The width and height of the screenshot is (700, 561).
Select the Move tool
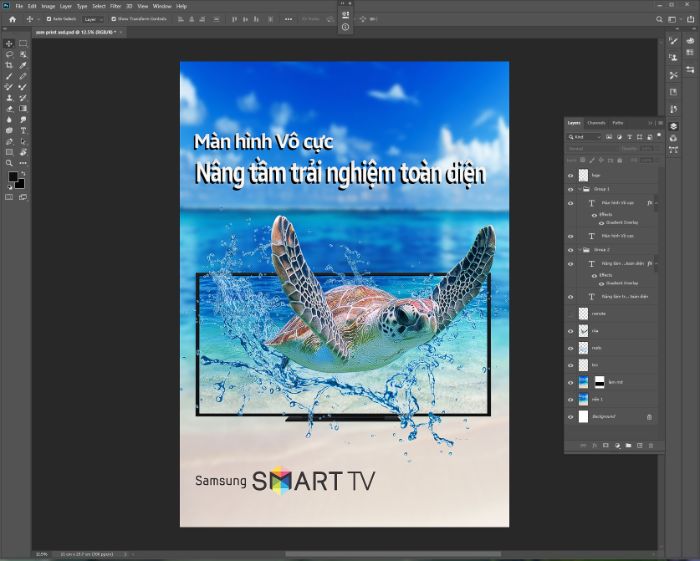coord(9,43)
